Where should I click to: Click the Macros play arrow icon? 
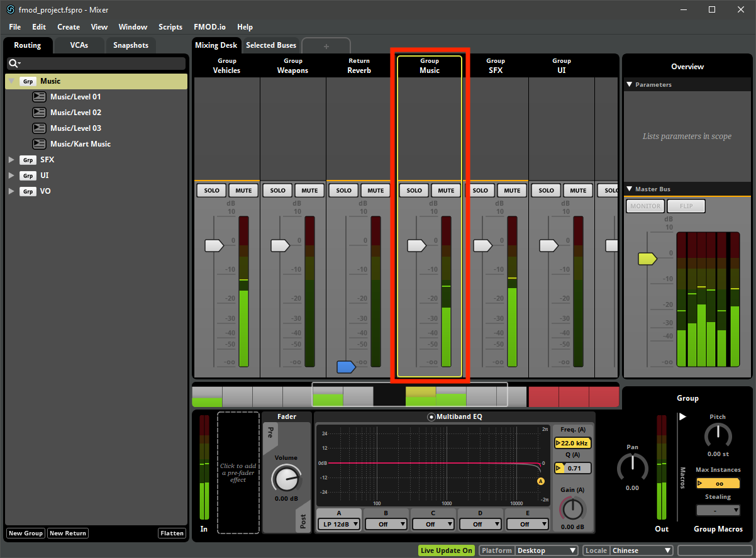682,416
